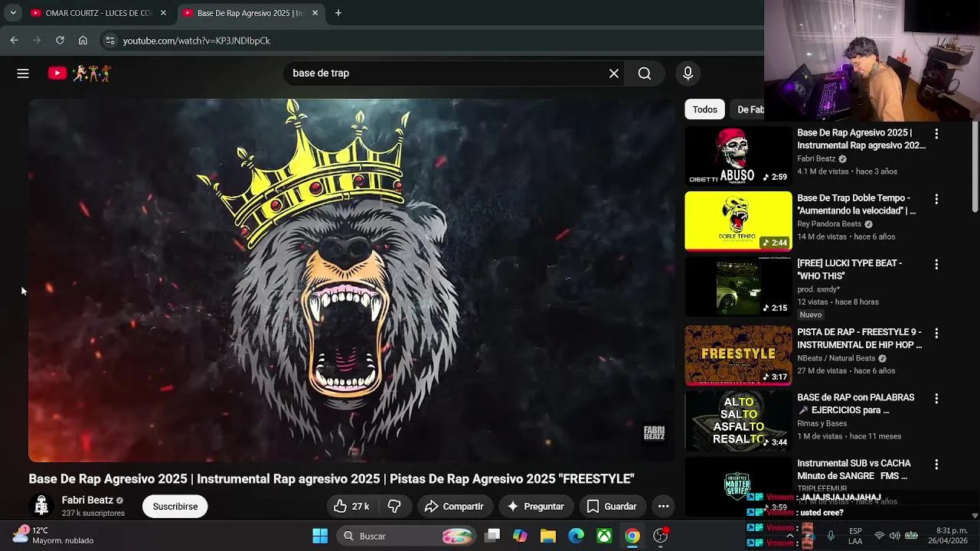Click the Windows taskbar Buscar search box
Image resolution: width=980 pixels, height=551 pixels.
pyautogui.click(x=406, y=536)
